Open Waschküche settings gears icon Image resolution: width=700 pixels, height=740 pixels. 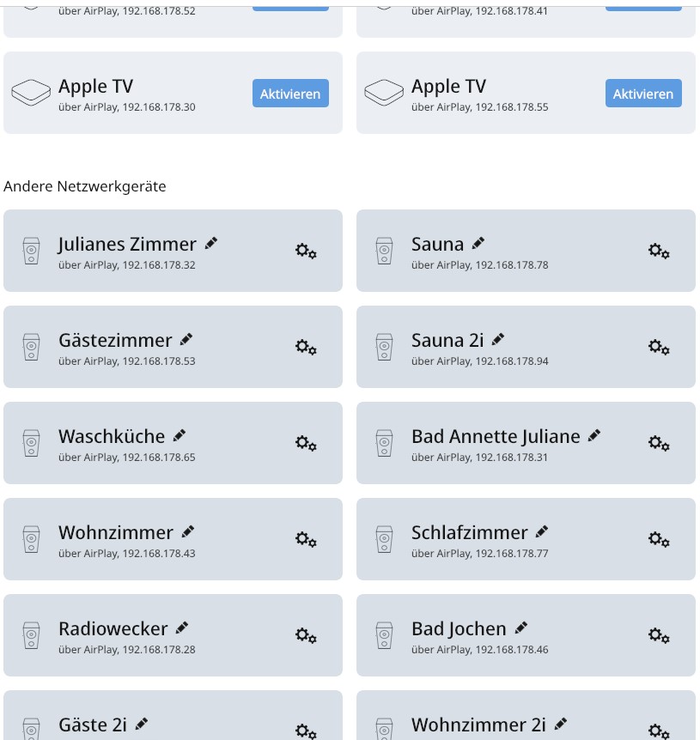(x=306, y=443)
